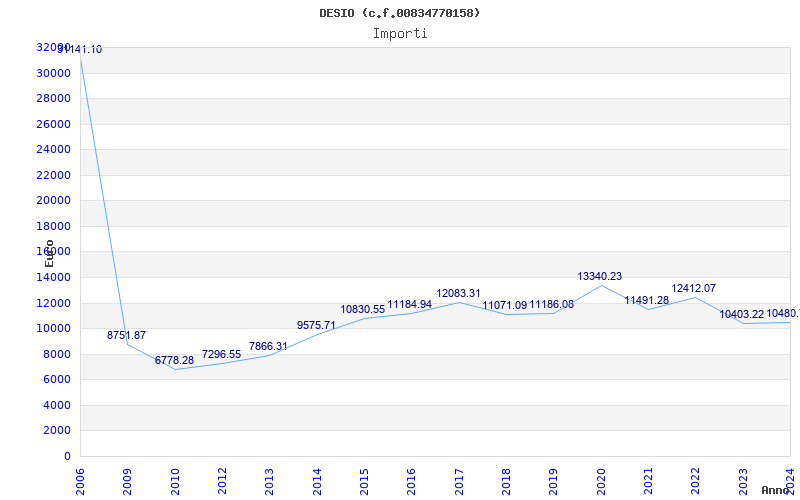Click the 2010 year axis label
The width and height of the screenshot is (800, 500).
pos(175,481)
